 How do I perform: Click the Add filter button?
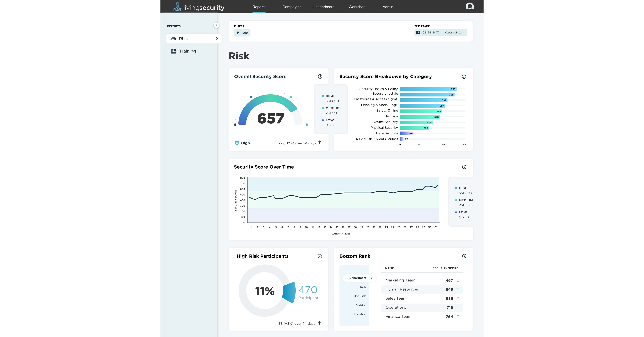(x=242, y=33)
